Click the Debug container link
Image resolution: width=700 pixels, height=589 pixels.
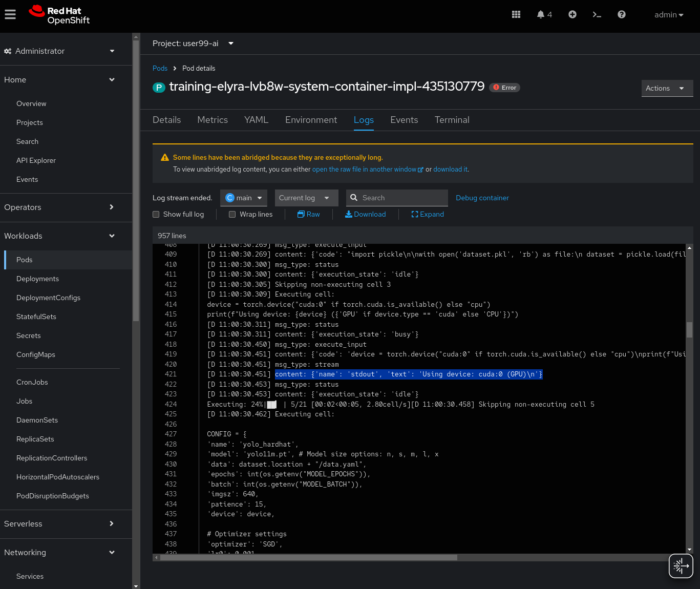[482, 198]
